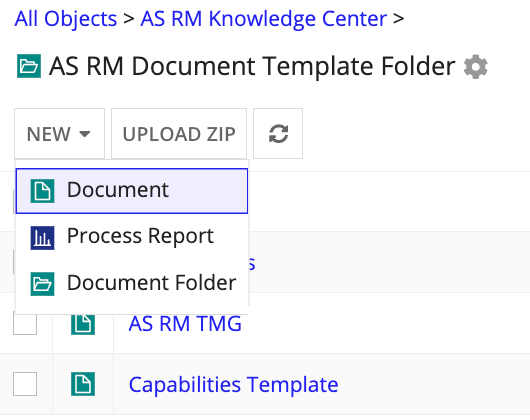The width and height of the screenshot is (530, 420).
Task: Click the UPLOAD ZIP button
Action: pyautogui.click(x=179, y=133)
